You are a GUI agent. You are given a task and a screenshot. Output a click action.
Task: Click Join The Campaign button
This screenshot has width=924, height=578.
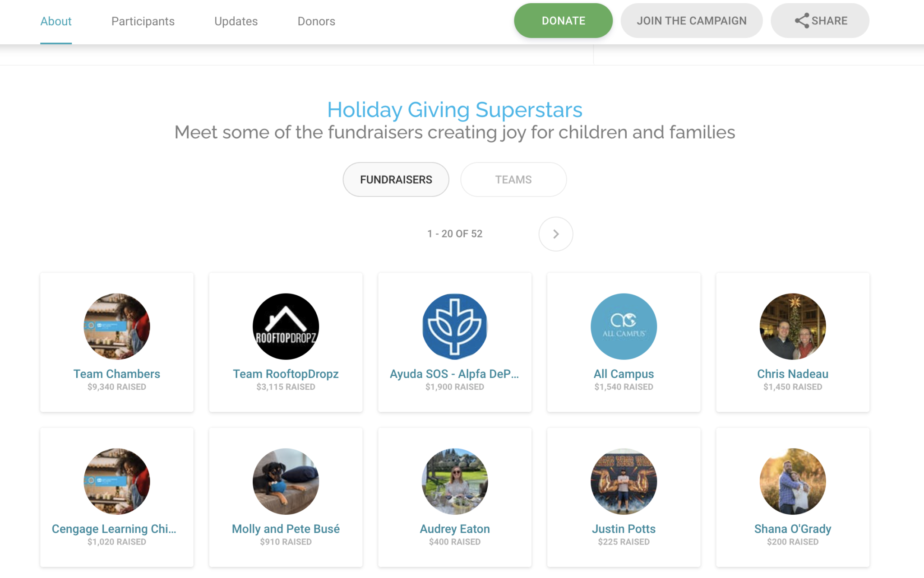click(x=691, y=21)
